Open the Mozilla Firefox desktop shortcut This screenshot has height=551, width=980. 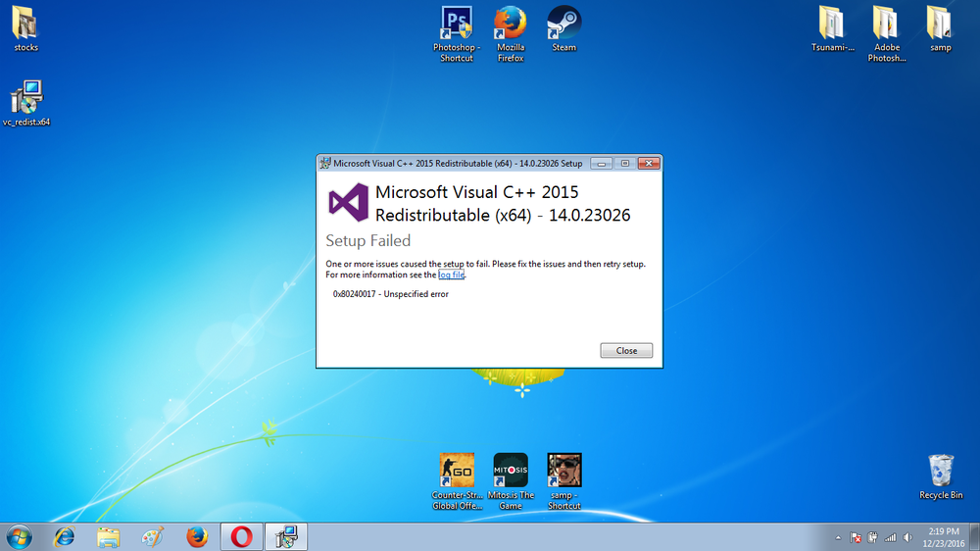coord(510,33)
